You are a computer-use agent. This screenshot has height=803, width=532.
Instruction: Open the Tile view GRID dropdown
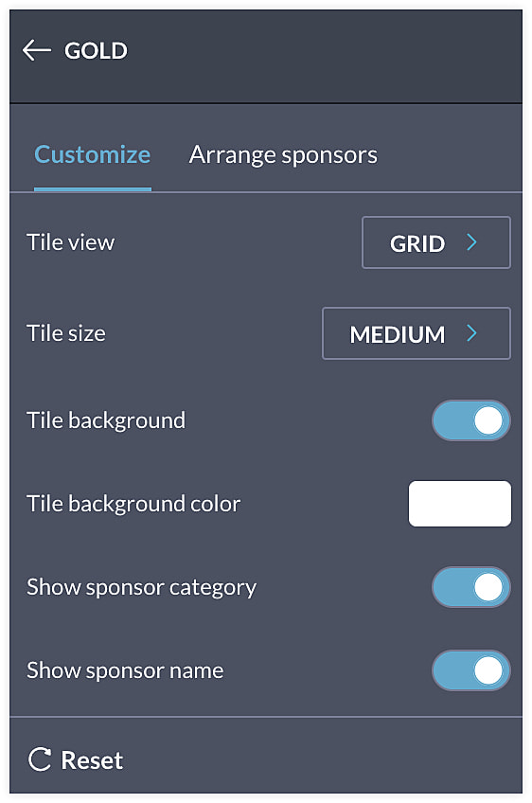pos(436,242)
